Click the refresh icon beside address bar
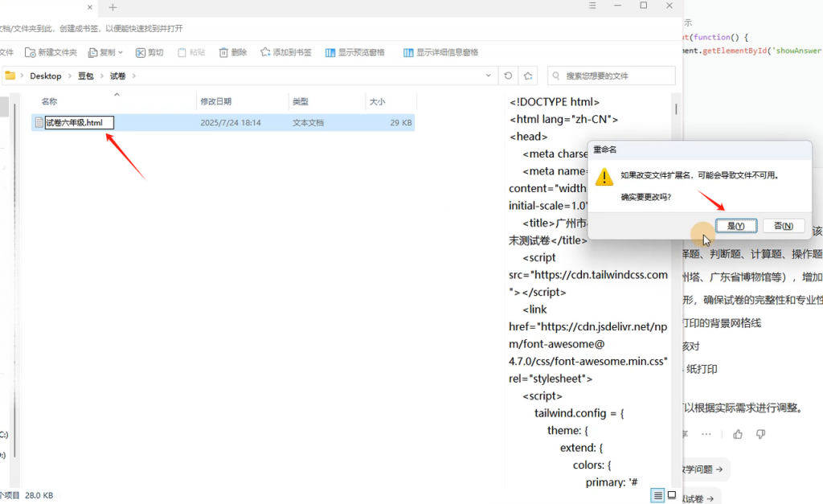823x504 pixels. [508, 76]
